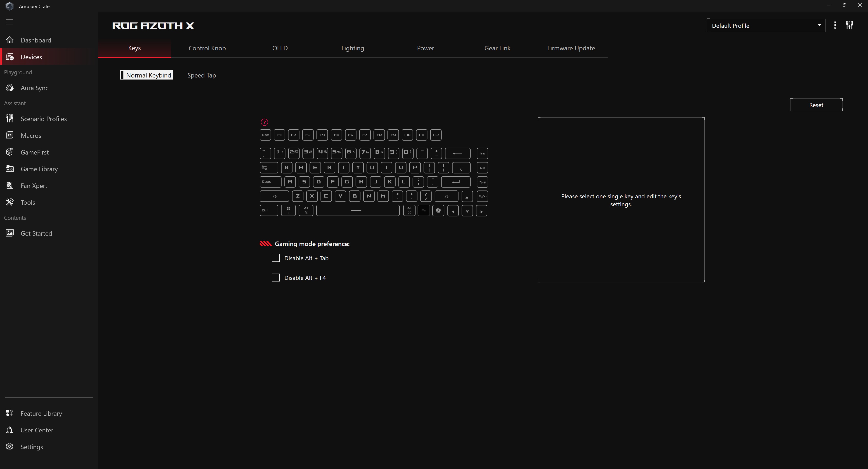
Task: Switch to the Keys tab
Action: [x=134, y=48]
